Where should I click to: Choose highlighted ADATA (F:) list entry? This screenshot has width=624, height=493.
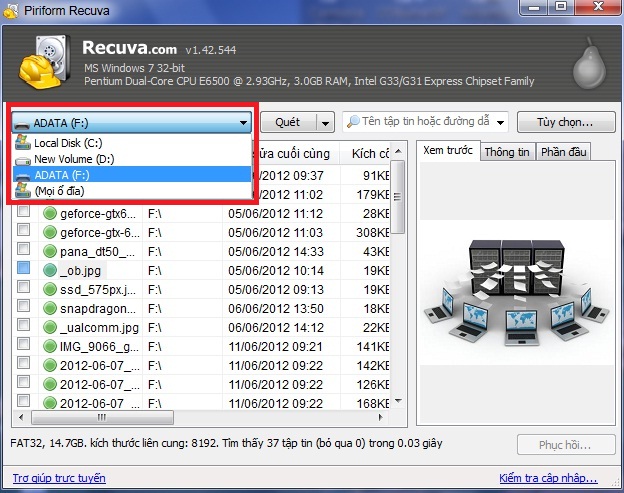point(132,174)
